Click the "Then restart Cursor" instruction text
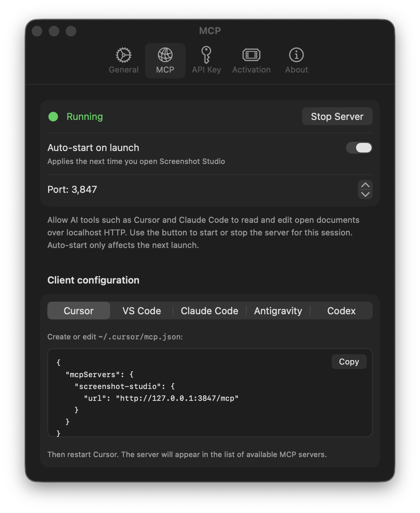The width and height of the screenshot is (420, 513). coord(187,455)
